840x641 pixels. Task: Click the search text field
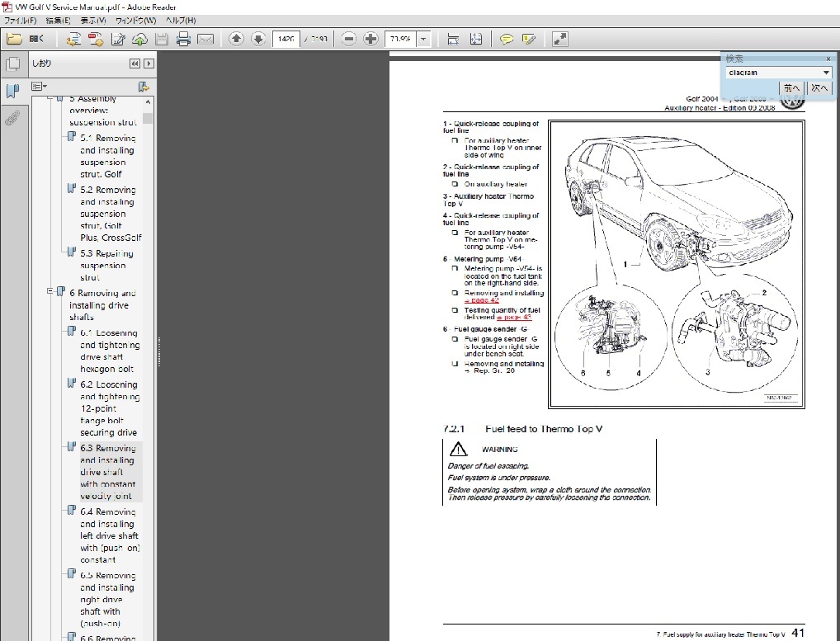773,73
